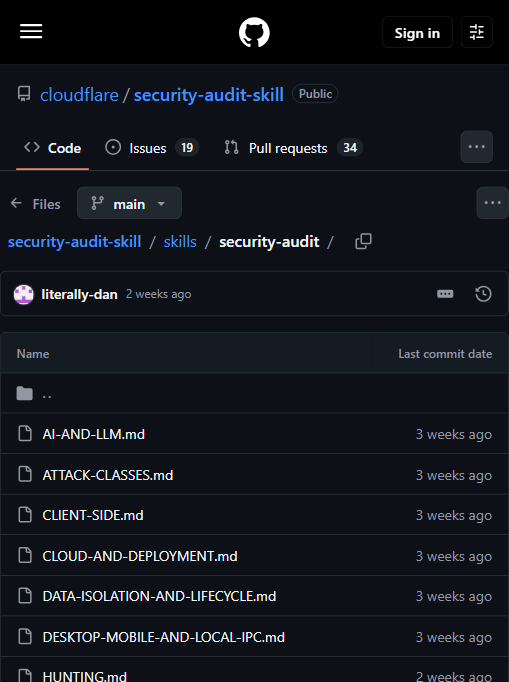
Task: Click the Sign in button
Action: tap(417, 33)
